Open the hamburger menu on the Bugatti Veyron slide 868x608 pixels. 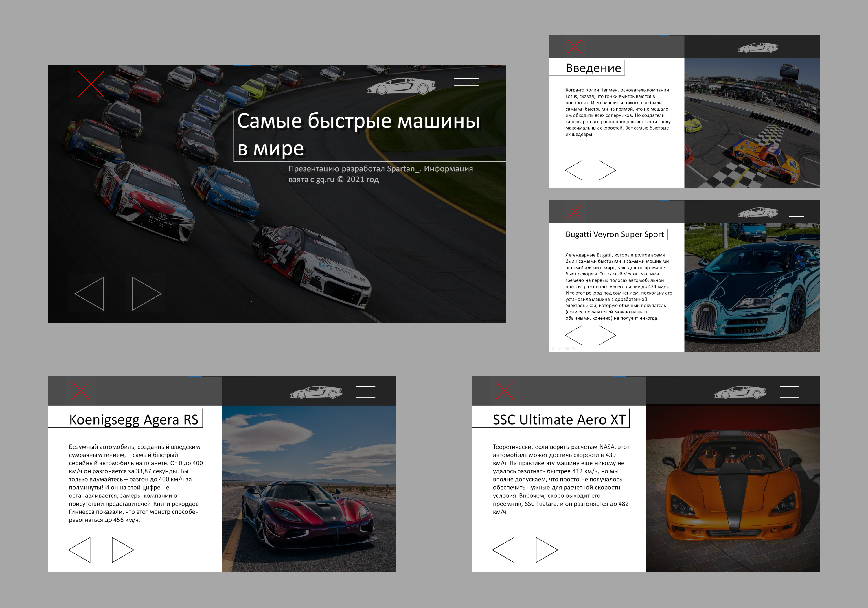click(x=796, y=212)
